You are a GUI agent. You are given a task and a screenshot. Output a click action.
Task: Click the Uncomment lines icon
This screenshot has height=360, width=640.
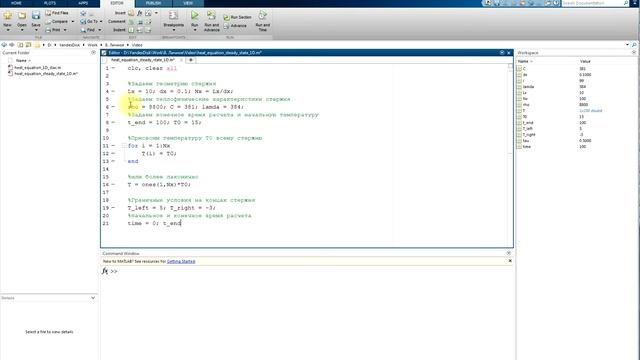coord(140,22)
